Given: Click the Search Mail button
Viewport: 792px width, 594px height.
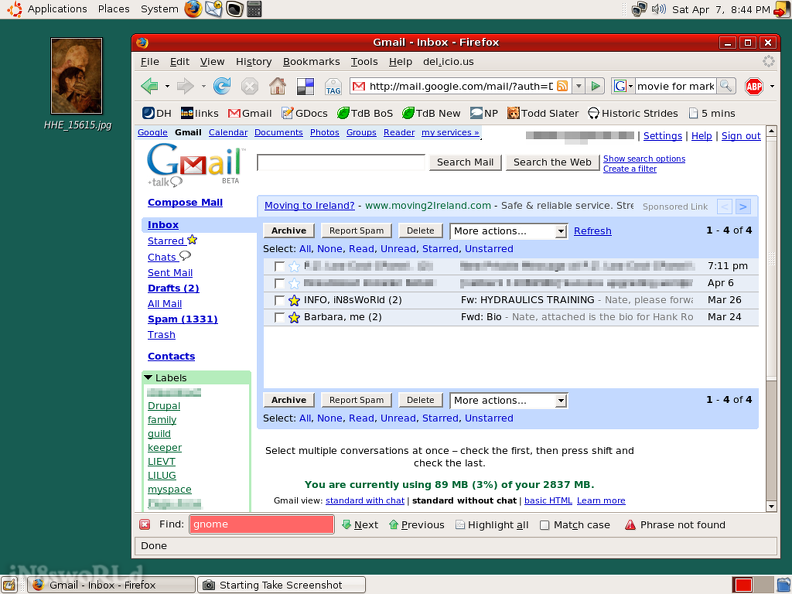Looking at the screenshot, I should [x=465, y=162].
